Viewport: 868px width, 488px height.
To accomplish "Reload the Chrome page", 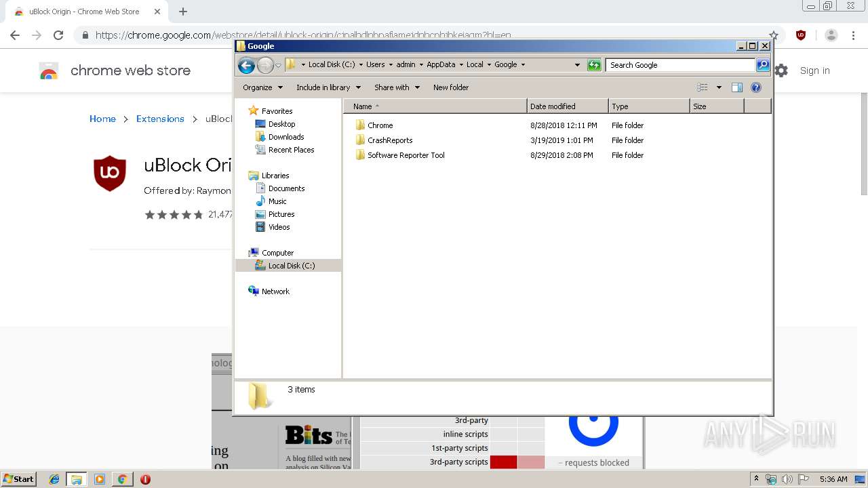I will coord(58,35).
